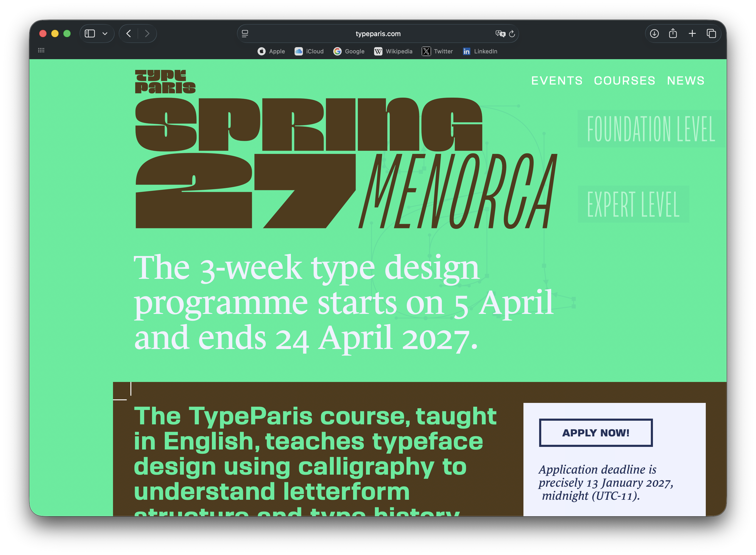Open the COURSES menu item
Screen dimensions: 756x555
[625, 81]
